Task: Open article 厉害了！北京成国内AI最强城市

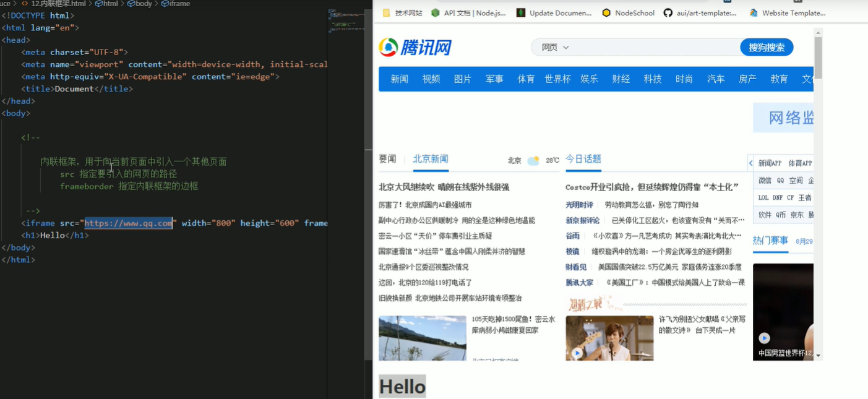Action: 425,205
